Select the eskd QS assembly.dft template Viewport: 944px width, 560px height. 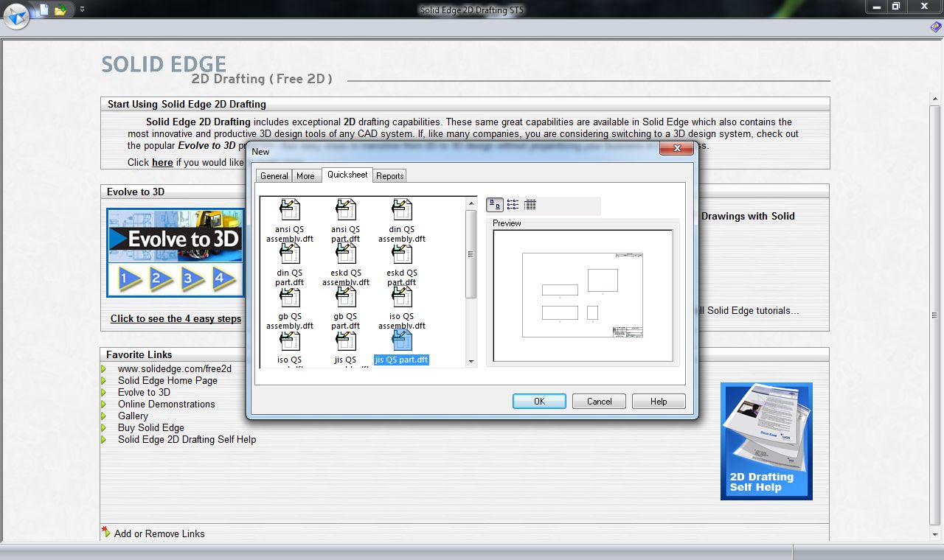pyautogui.click(x=345, y=264)
